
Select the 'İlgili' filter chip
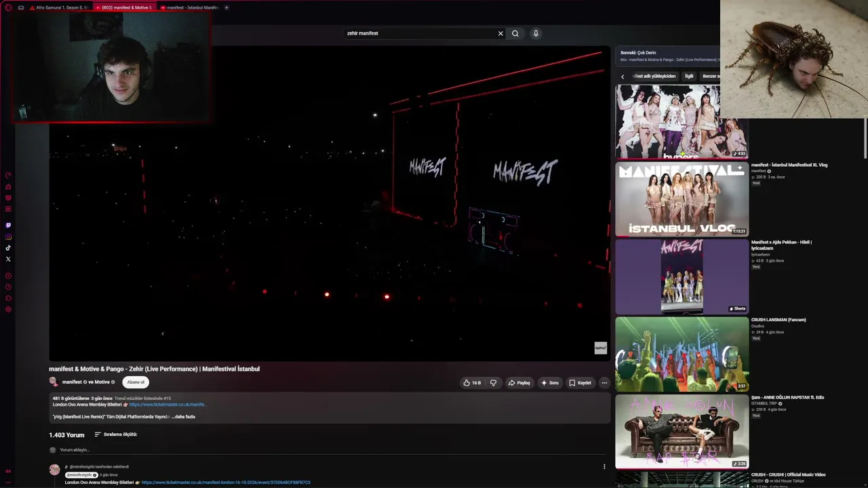click(x=689, y=76)
